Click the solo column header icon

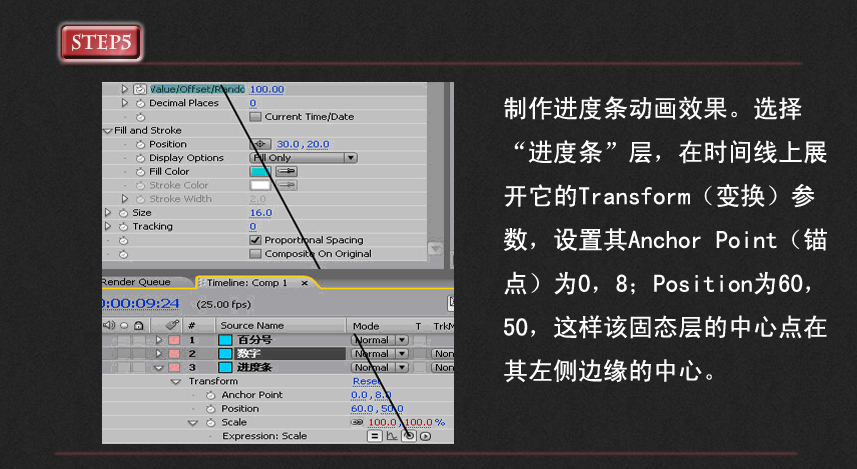124,325
